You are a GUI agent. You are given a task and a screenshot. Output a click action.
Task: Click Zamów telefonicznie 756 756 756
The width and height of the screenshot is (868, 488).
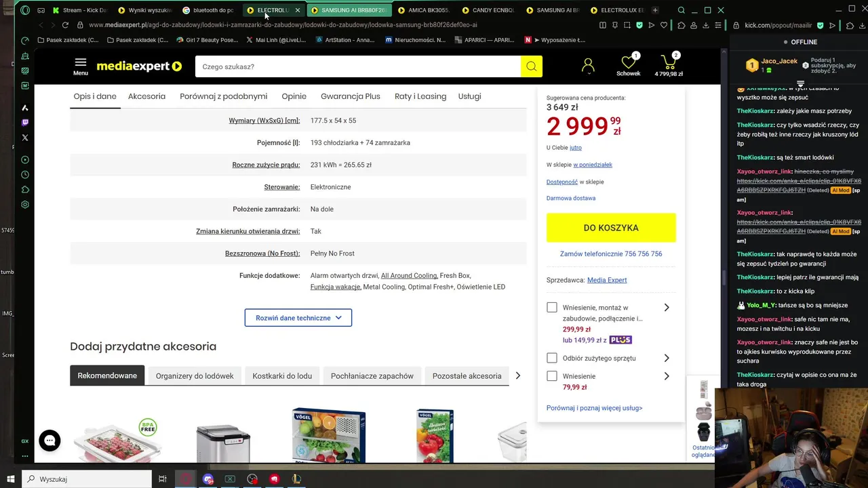(x=611, y=254)
